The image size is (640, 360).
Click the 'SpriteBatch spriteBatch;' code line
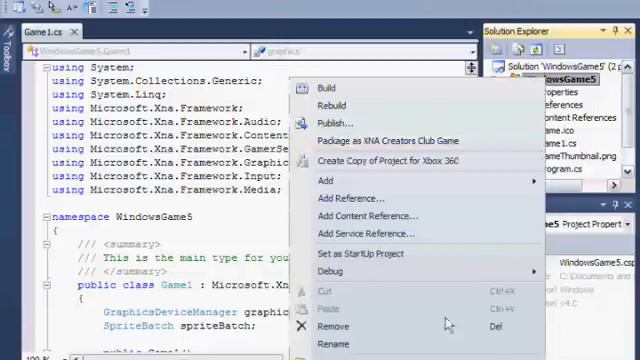tap(180, 326)
